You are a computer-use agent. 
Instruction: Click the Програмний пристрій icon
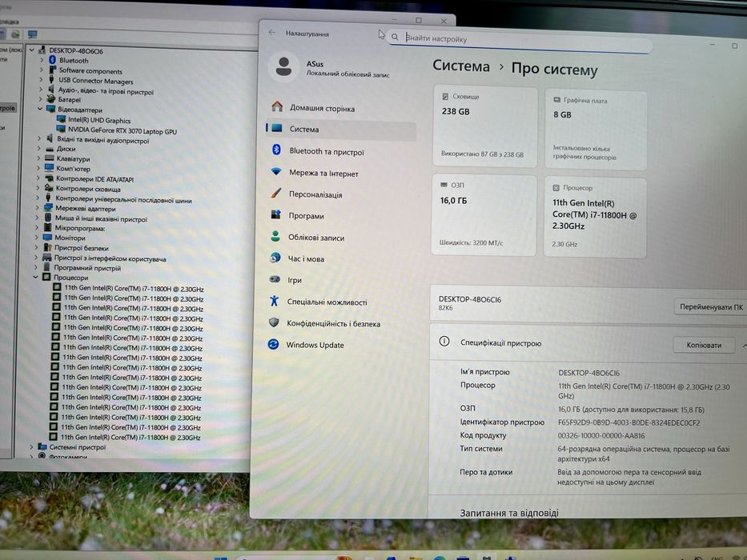pos(46,267)
